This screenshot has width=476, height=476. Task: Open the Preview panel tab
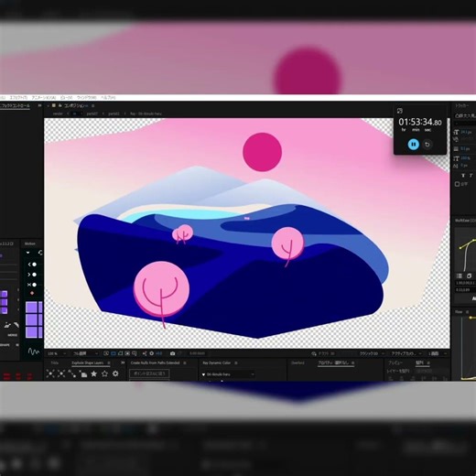[x=395, y=362]
